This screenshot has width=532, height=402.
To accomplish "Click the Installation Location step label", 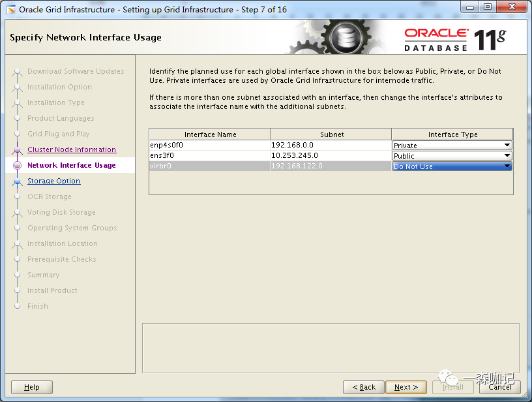I will point(63,243).
